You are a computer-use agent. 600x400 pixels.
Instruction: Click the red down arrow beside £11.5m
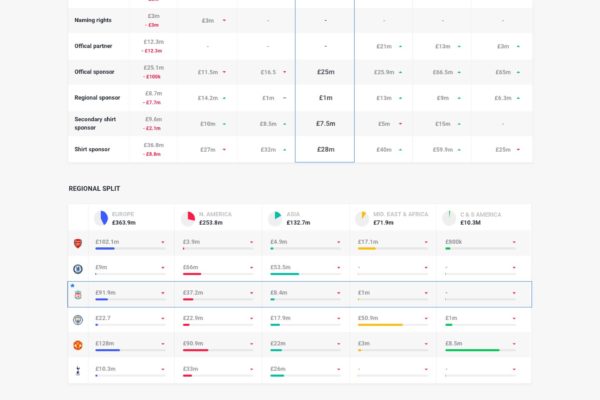(x=224, y=72)
